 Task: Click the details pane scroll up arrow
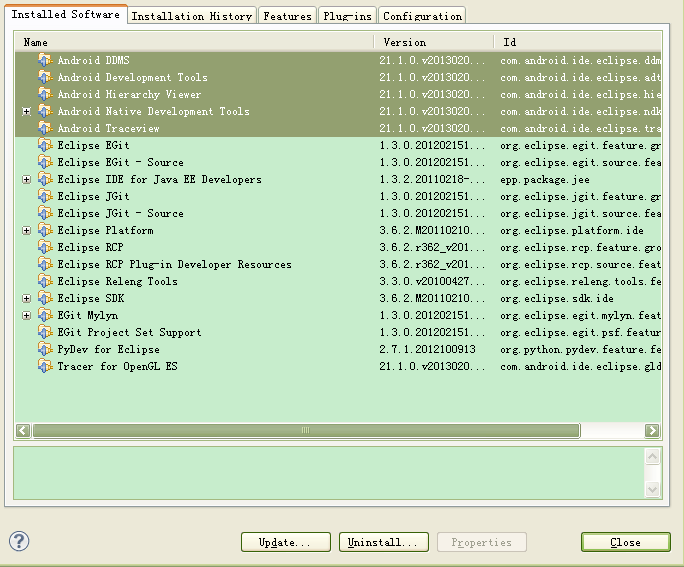[653, 457]
